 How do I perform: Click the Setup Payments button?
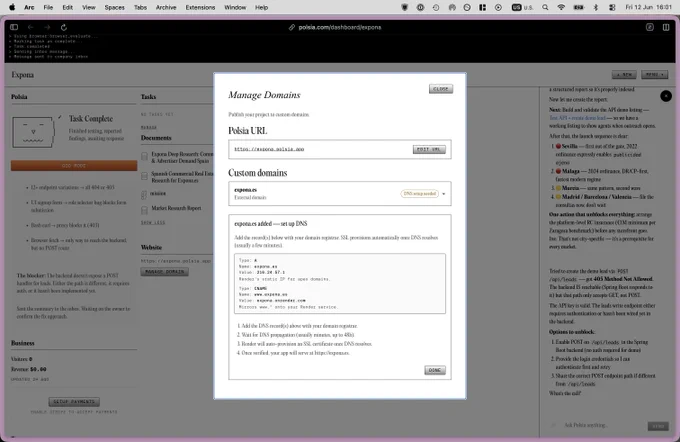click(x=74, y=402)
